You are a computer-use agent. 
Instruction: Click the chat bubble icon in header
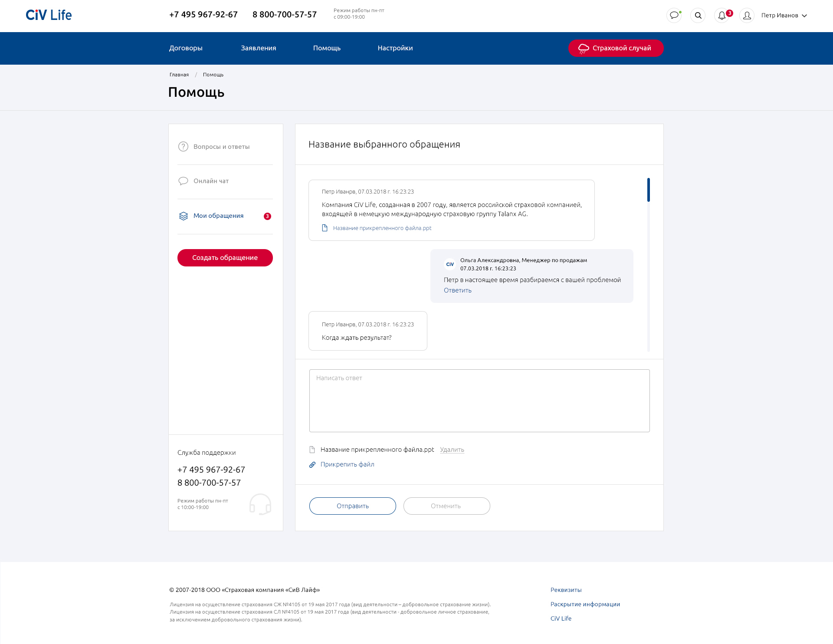point(674,15)
